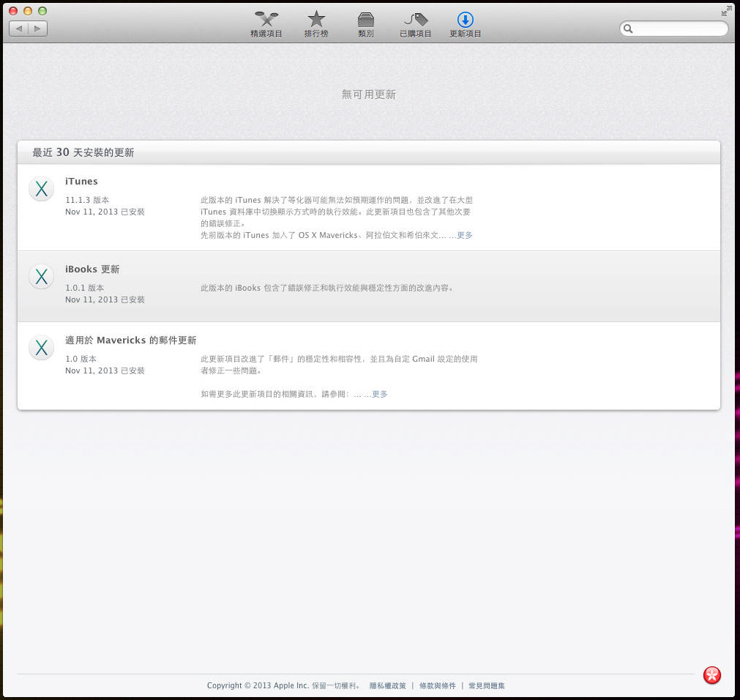Screen dimensions: 740x700
Task: Click the Mavericks mail update icon
Action: tap(42, 347)
